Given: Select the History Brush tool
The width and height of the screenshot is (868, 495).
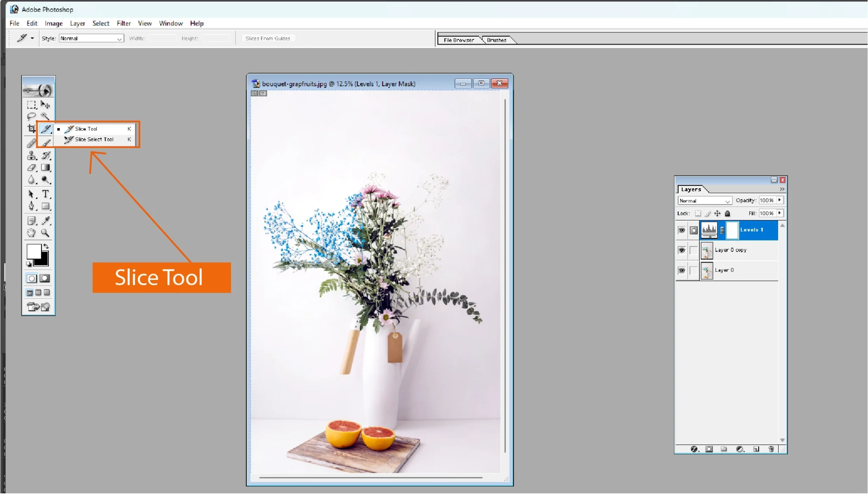Looking at the screenshot, I should 45,156.
